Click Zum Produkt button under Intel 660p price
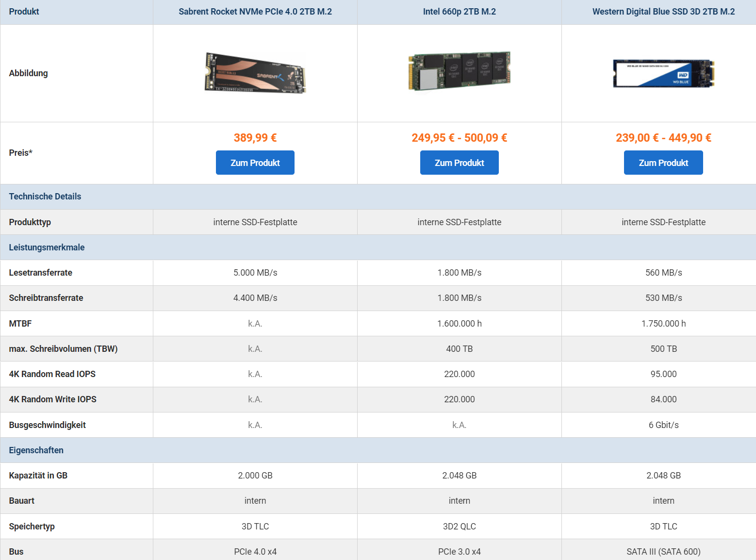This screenshot has height=560, width=756. tap(460, 163)
